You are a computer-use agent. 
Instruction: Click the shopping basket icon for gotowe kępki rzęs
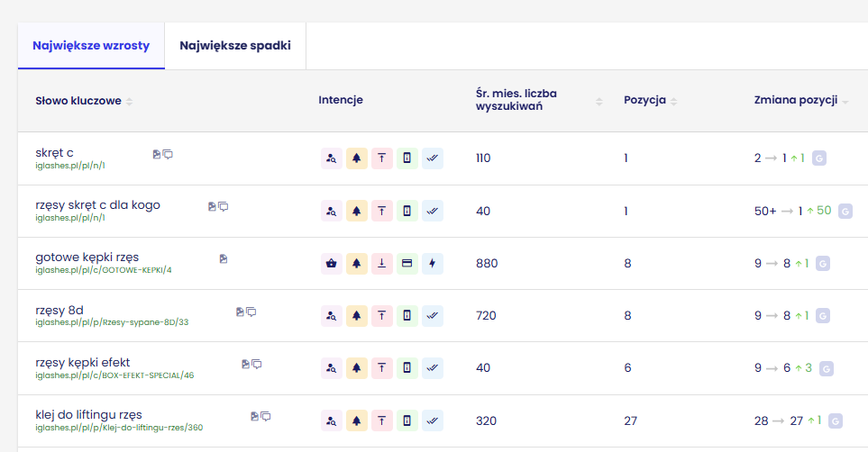point(332,264)
